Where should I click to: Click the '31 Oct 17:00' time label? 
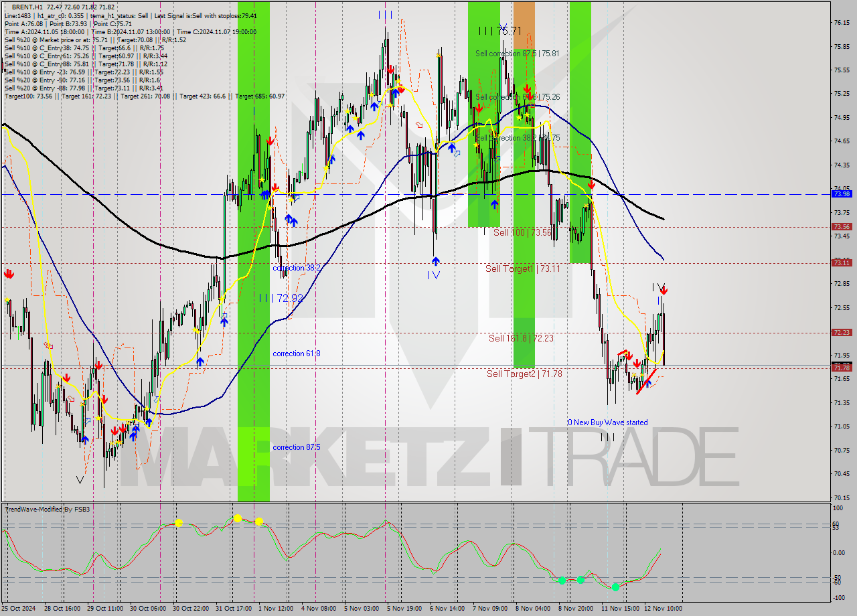(233, 609)
